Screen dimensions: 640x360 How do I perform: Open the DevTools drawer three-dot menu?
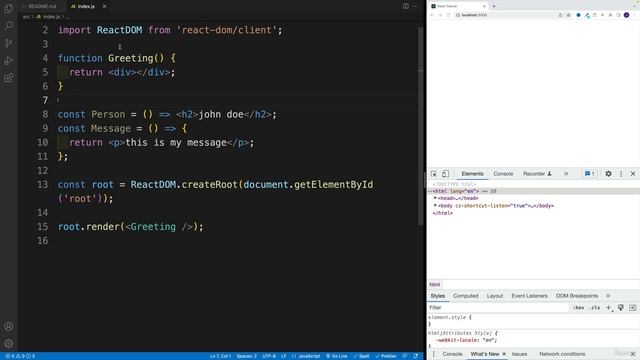(x=433, y=354)
